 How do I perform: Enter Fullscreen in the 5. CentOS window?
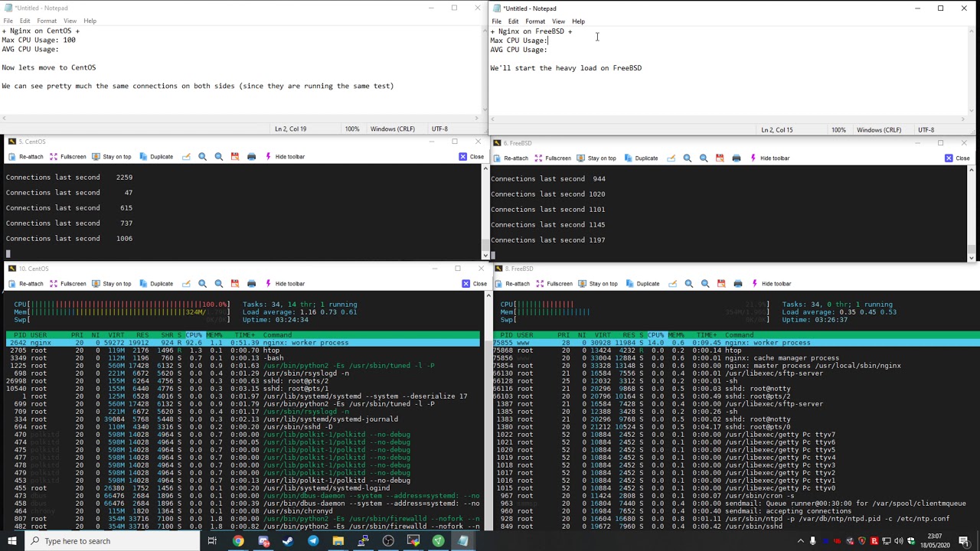point(67,157)
